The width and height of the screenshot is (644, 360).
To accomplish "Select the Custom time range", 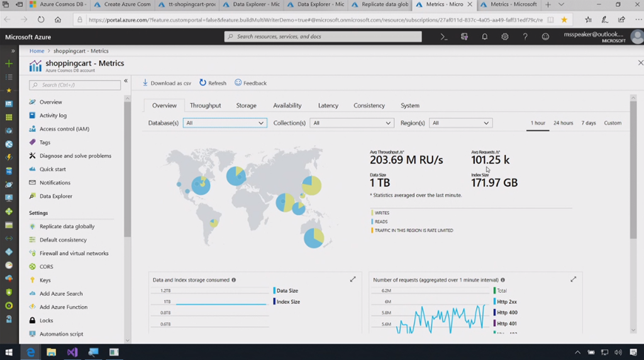I will click(x=613, y=123).
